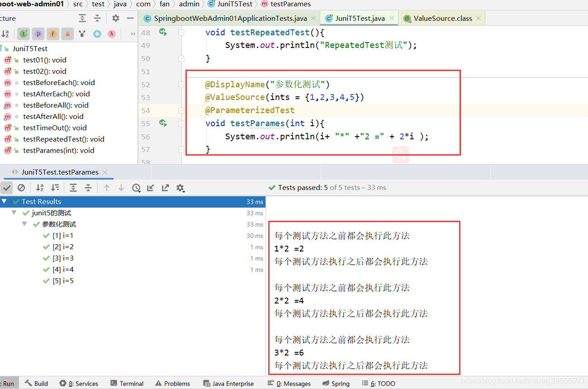Toggle group methods by defining type icon
The height and width of the screenshot is (389, 588).
coord(82,34)
